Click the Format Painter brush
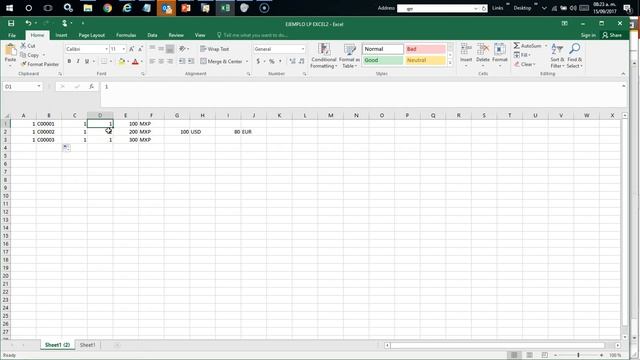Image resolution: width=640 pixels, height=360 pixels. (x=23, y=64)
